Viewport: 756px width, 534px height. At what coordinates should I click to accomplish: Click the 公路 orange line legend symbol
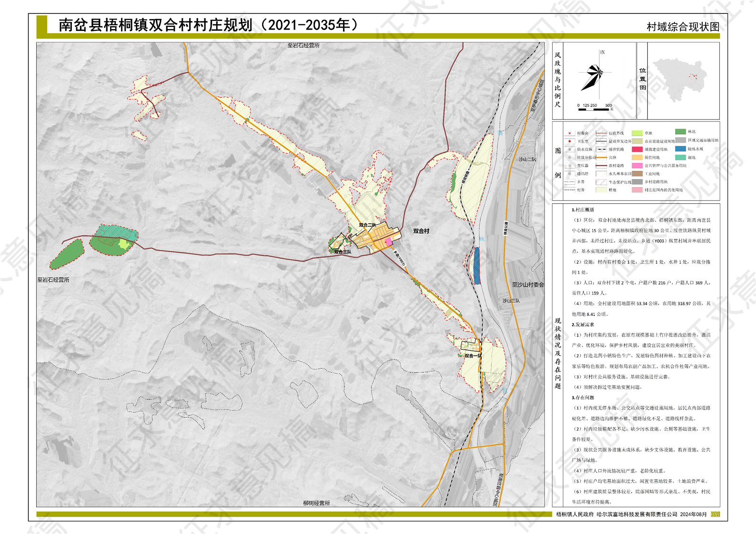point(601,158)
